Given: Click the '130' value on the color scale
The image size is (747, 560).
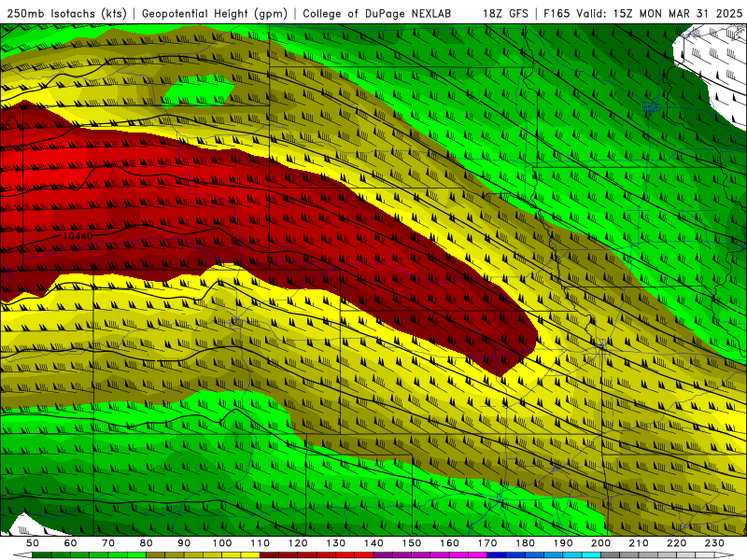Looking at the screenshot, I should pos(336,543).
